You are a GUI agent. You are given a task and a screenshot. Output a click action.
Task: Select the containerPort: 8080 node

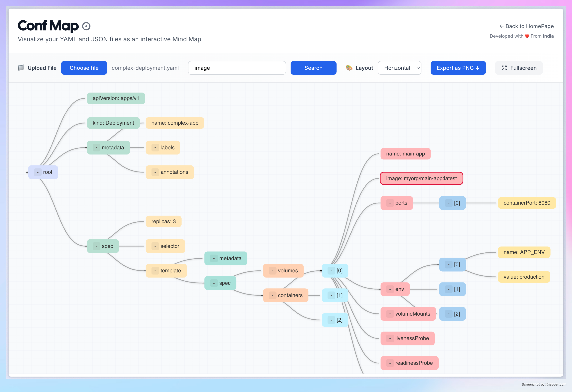[527, 203]
